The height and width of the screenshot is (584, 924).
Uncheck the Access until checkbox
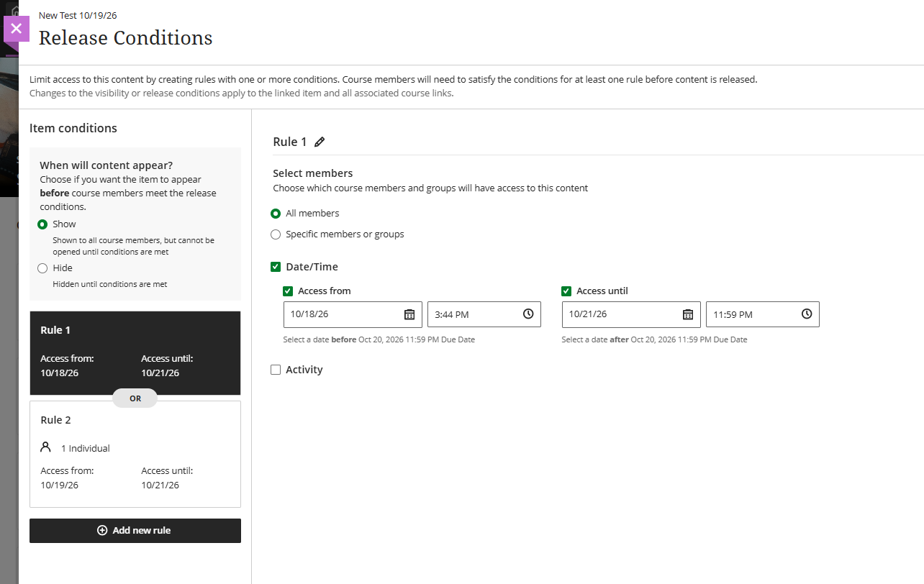pos(566,291)
